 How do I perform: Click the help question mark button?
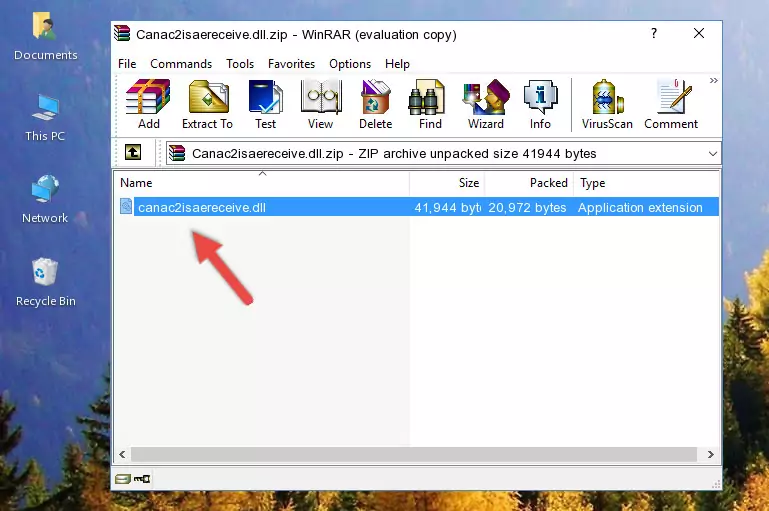pos(654,33)
